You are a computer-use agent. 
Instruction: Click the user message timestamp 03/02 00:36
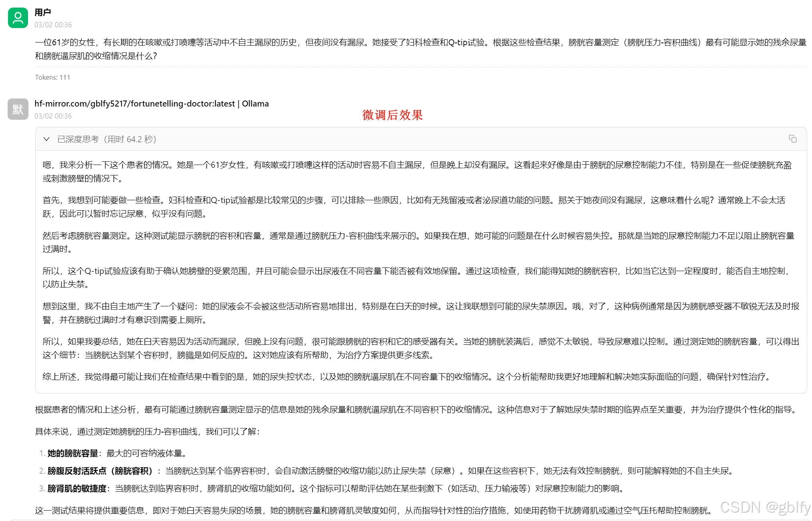click(x=53, y=25)
